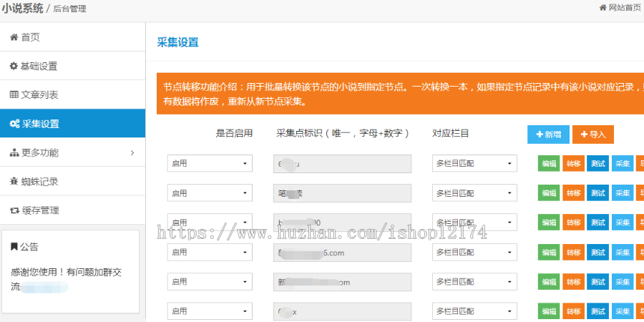The image size is (644, 322).
Task: Click the 采集点标识 column header
Action: click(x=343, y=133)
